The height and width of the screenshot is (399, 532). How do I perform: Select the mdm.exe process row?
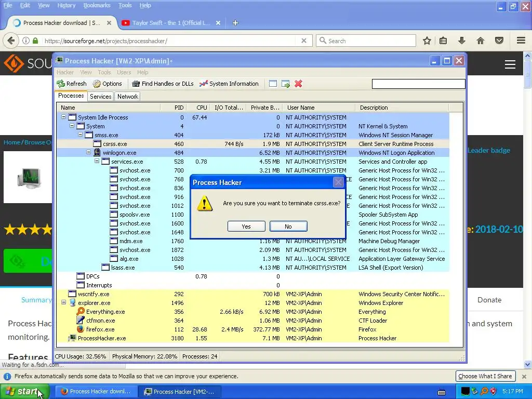(x=253, y=241)
